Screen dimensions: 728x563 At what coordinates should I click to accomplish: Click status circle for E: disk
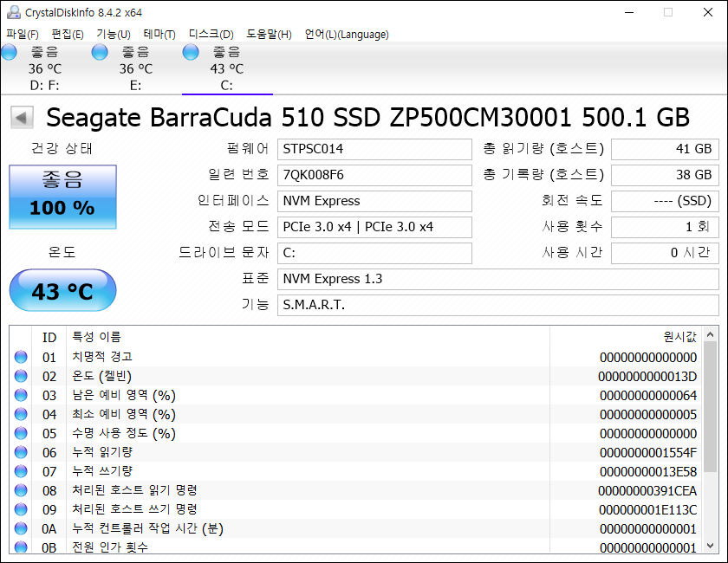coord(100,53)
